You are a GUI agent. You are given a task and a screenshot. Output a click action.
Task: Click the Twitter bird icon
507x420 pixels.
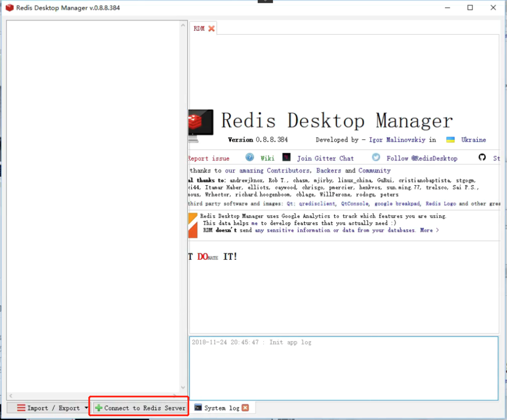pos(376,157)
